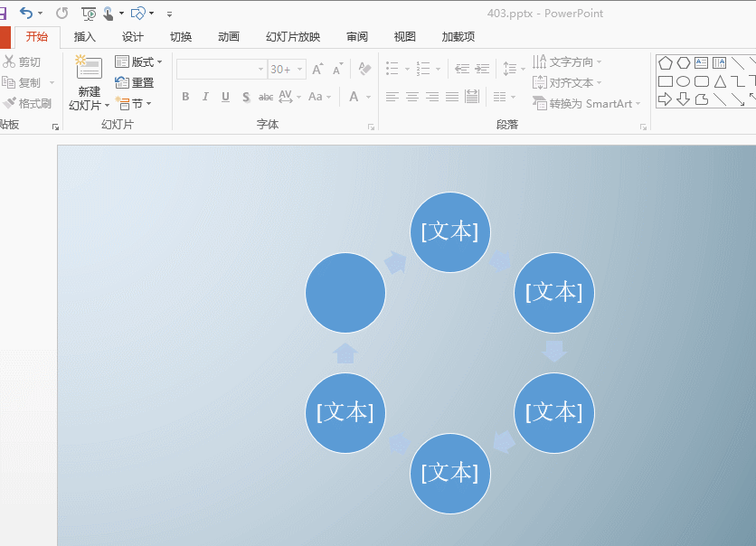
Task: Click the New Slide icon
Action: point(89,73)
